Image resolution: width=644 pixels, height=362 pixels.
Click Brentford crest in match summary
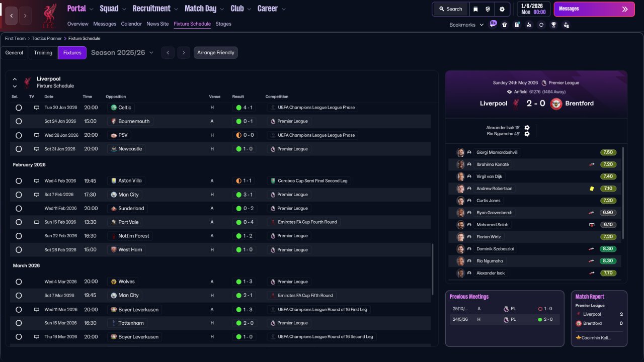pos(556,104)
